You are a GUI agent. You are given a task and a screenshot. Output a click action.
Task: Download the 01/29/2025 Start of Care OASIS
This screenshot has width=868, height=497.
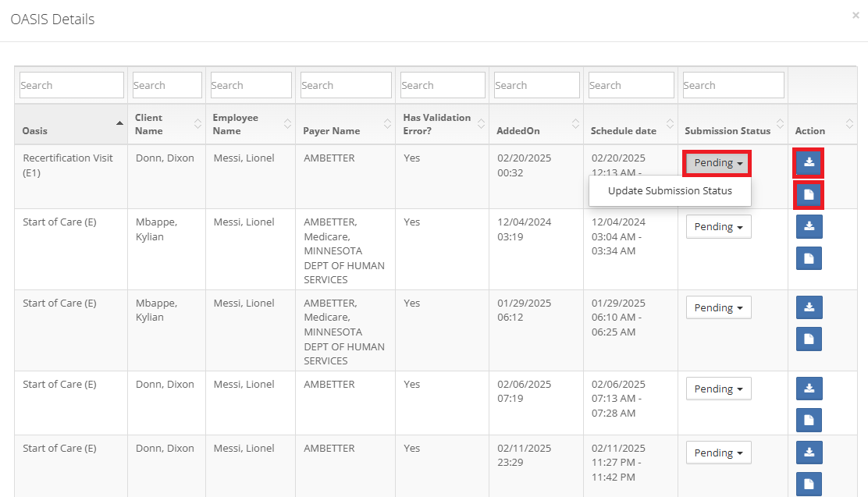(x=809, y=307)
